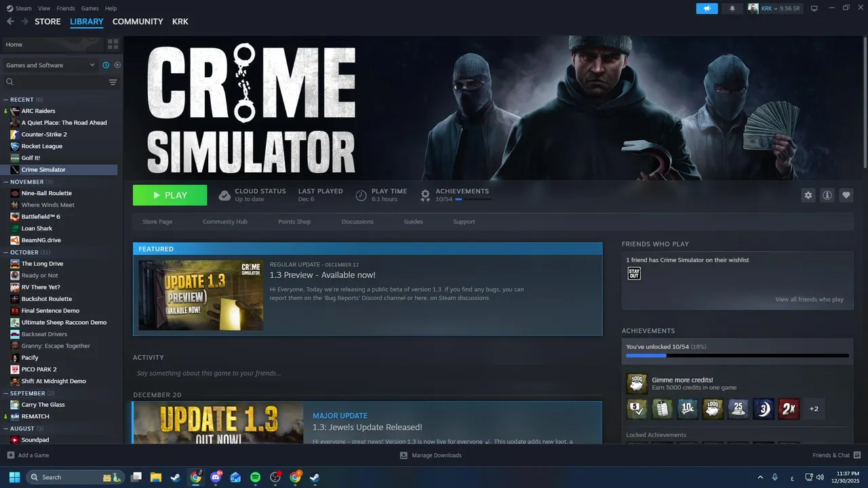
Task: Open the Gimme more credits achievement icon
Action: (637, 384)
